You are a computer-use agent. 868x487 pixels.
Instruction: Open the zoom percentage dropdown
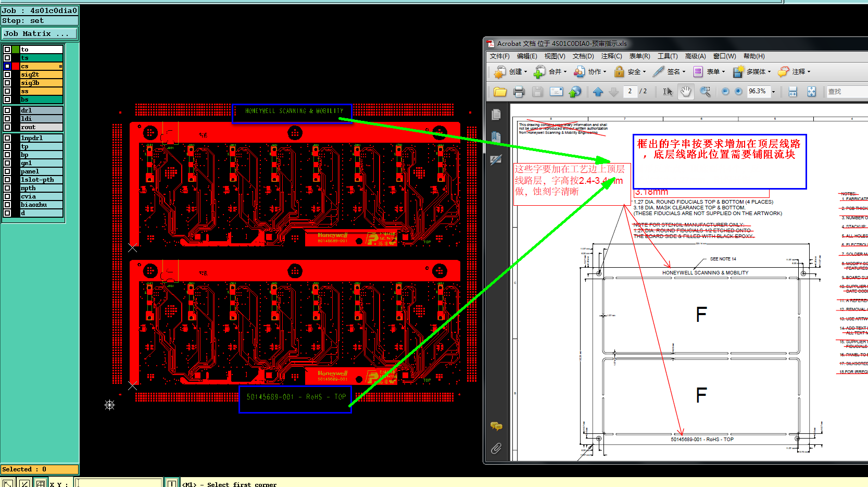tap(773, 92)
